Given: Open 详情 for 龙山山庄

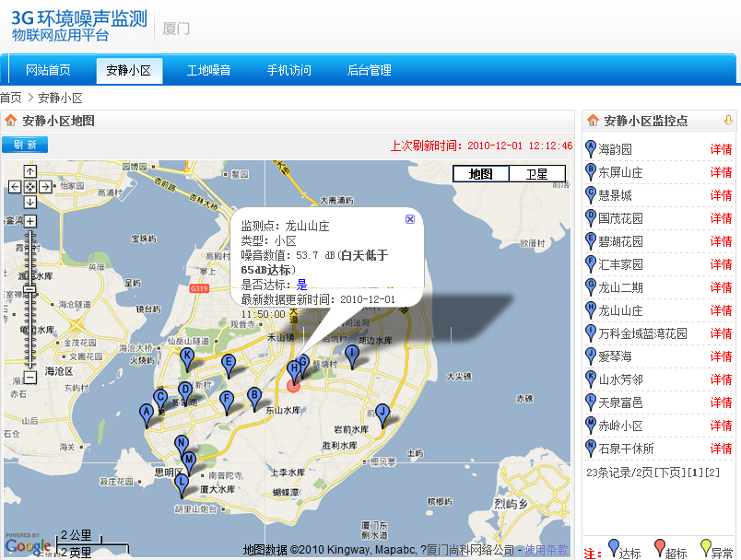Looking at the screenshot, I should tap(721, 310).
